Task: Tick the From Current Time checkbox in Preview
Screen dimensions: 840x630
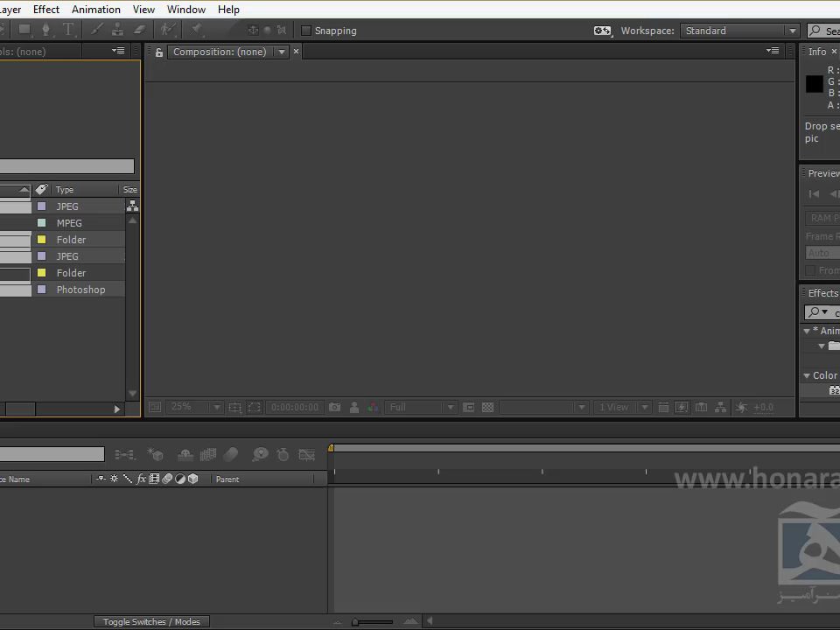Action: pyautogui.click(x=810, y=270)
